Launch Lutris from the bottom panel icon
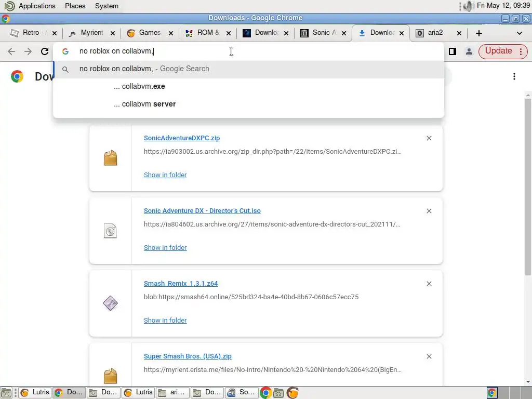 pos(292,393)
